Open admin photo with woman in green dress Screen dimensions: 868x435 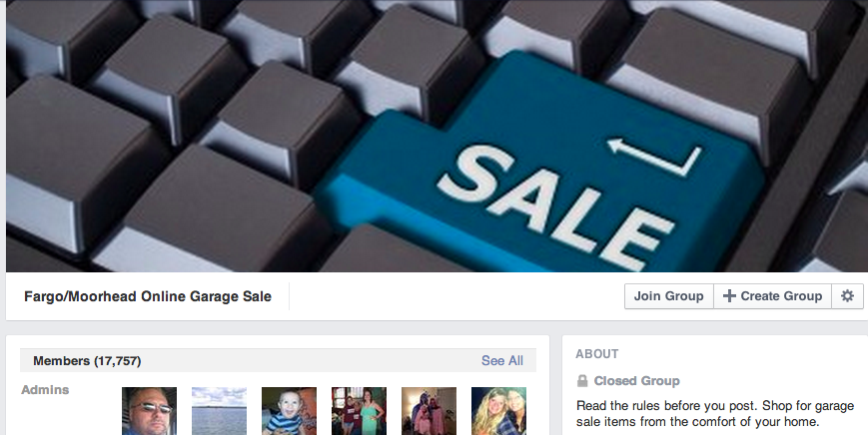coord(359,411)
